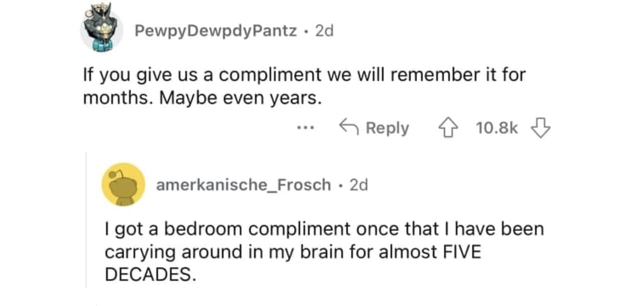Click the reply arrow icon
Viewport: 644px width, 306px height.
349,127
